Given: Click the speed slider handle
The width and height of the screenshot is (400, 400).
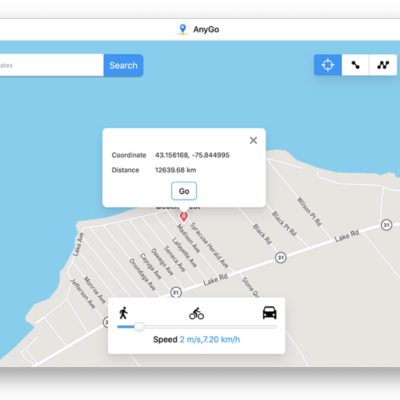Looking at the screenshot, I should pyautogui.click(x=139, y=327).
